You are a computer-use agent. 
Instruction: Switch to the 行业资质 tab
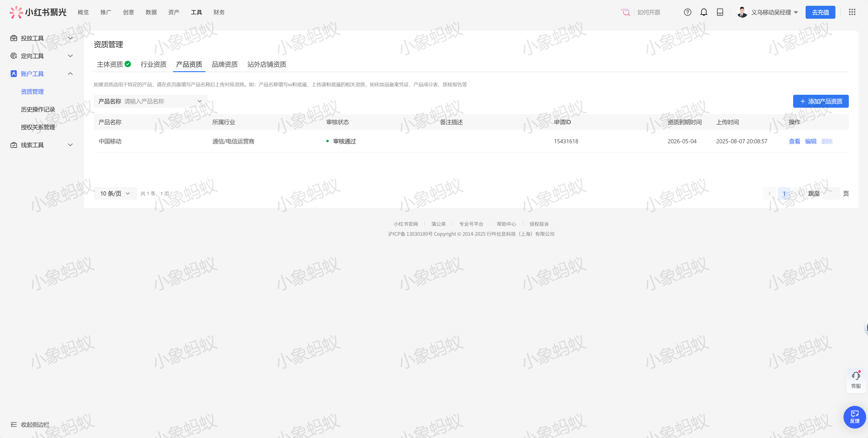click(154, 64)
